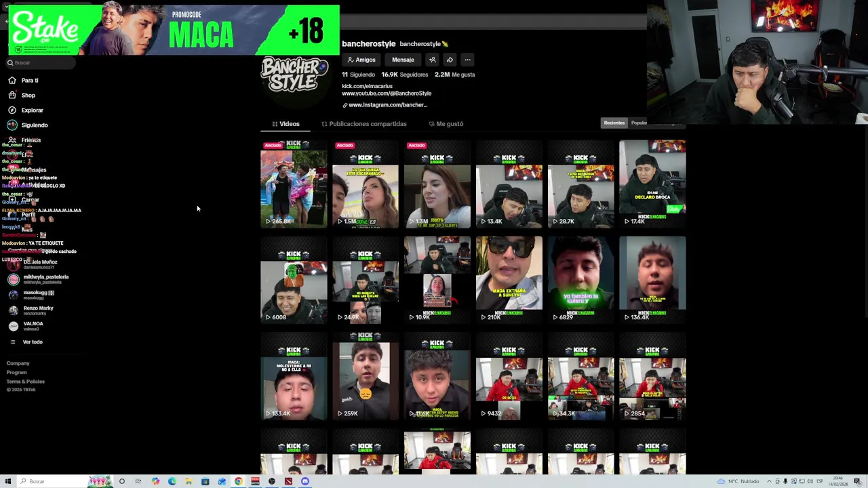Open pinned video with 1.5M views

(366, 184)
